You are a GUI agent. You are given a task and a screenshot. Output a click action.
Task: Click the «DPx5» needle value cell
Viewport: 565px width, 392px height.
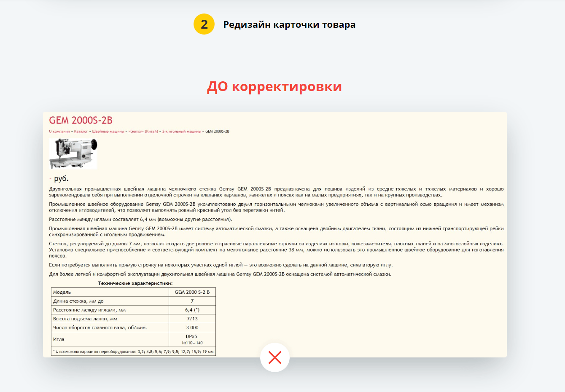coord(192,339)
